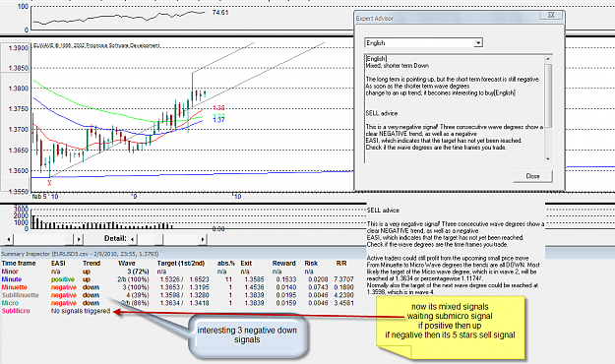Click the blue 1.37 moving average label

coord(218,120)
